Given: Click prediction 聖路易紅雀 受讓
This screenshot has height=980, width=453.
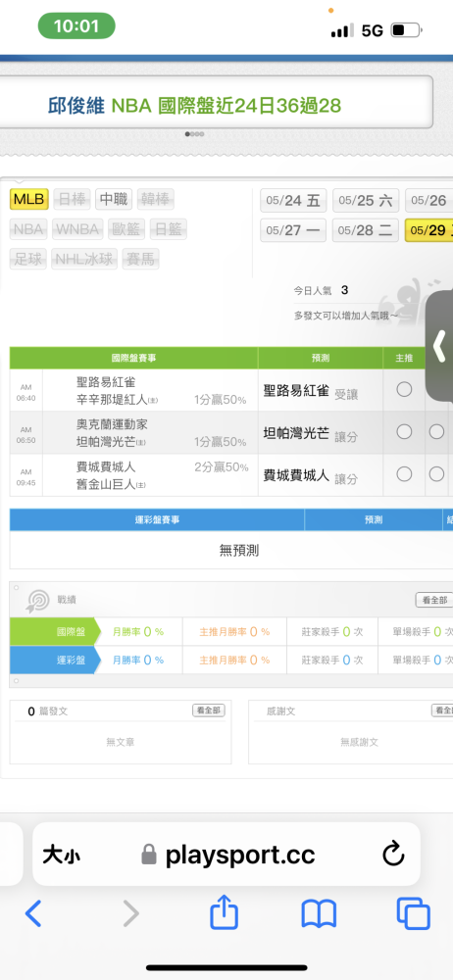Looking at the screenshot, I should (x=311, y=391).
